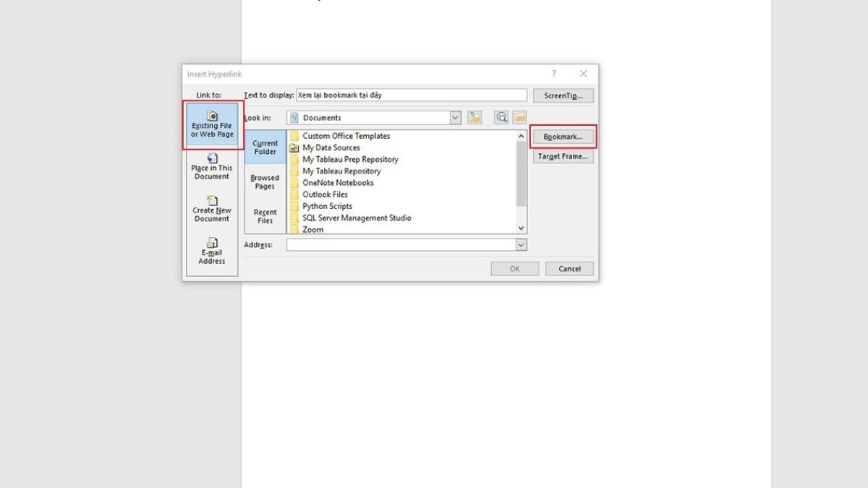Cancel the Insert Hyperlink dialog

coord(569,269)
